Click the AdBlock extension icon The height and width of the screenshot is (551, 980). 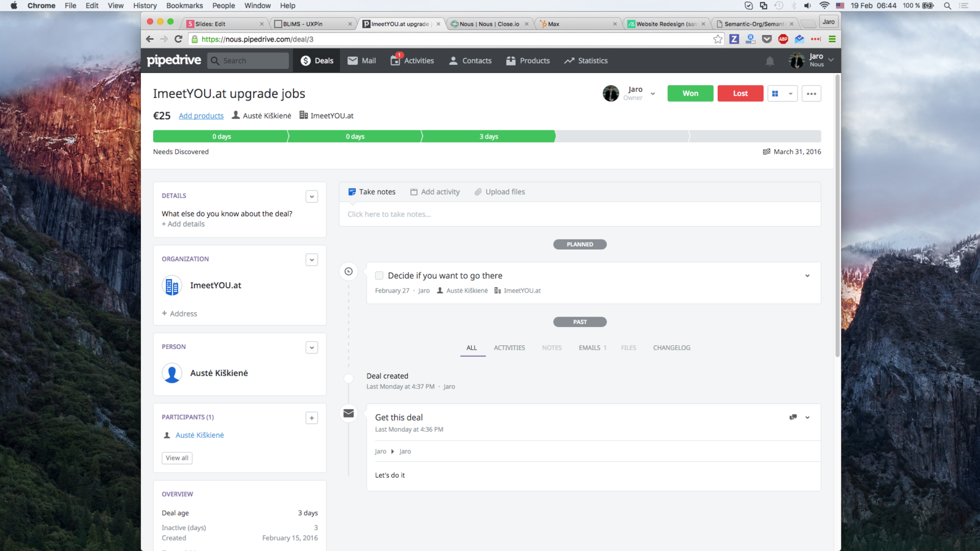pos(783,39)
